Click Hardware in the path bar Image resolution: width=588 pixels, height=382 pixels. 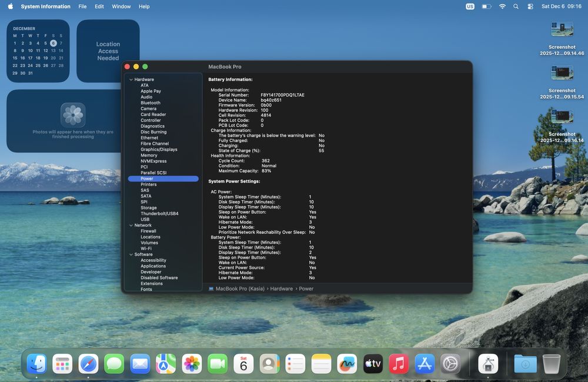(x=281, y=289)
